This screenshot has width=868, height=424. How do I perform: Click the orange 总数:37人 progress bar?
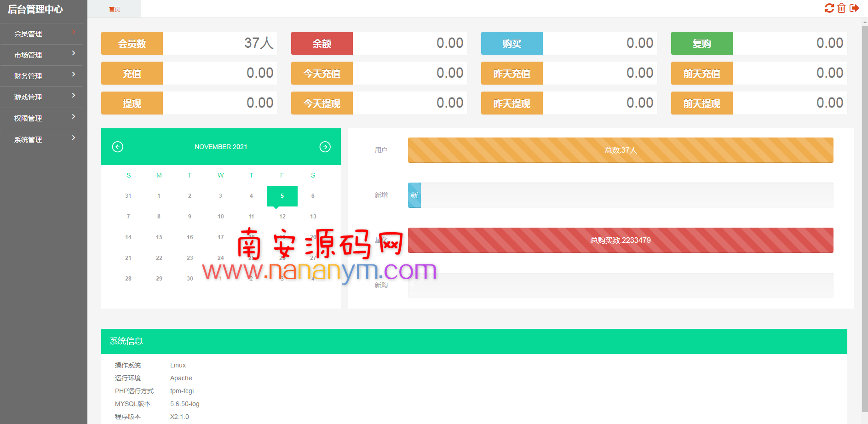click(621, 150)
